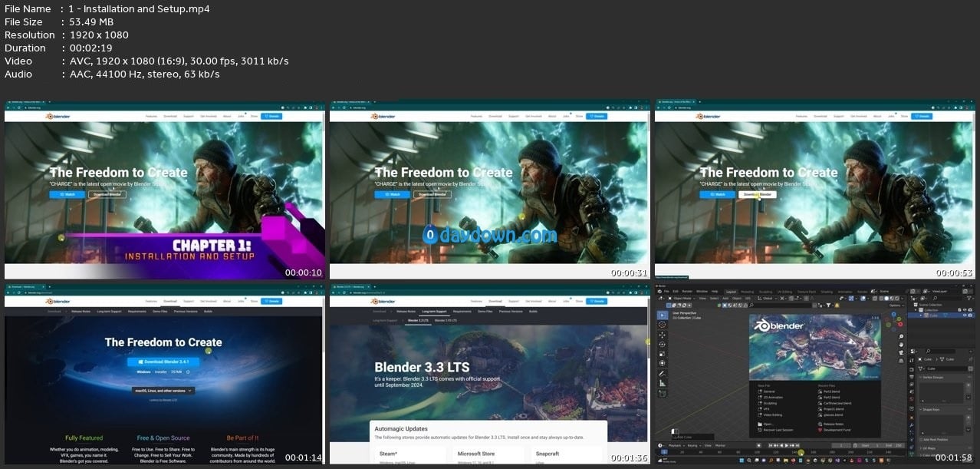Open the Render menu in Blender
The width and height of the screenshot is (980, 469).
tap(687, 292)
